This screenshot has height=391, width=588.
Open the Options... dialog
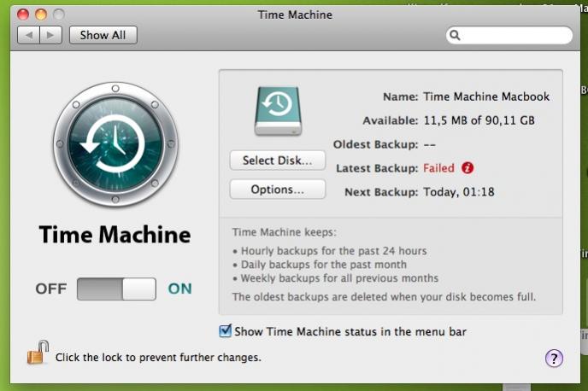coord(278,190)
